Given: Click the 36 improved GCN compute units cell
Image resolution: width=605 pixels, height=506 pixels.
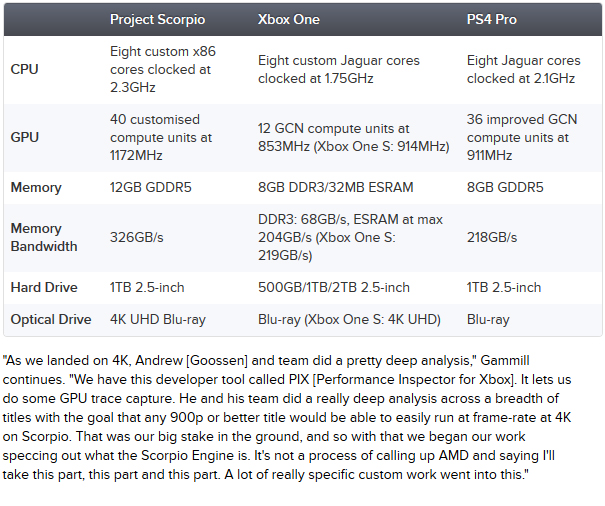Looking at the screenshot, I should [x=522, y=137].
